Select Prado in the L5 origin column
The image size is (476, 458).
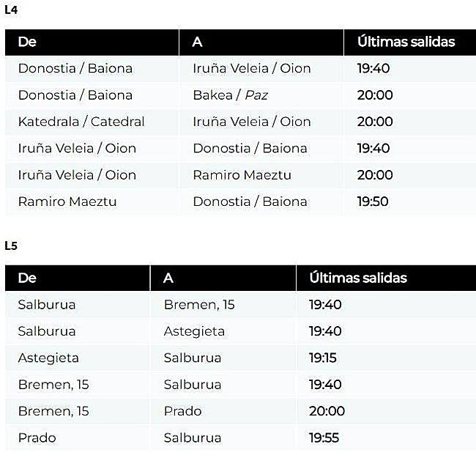[x=37, y=438]
